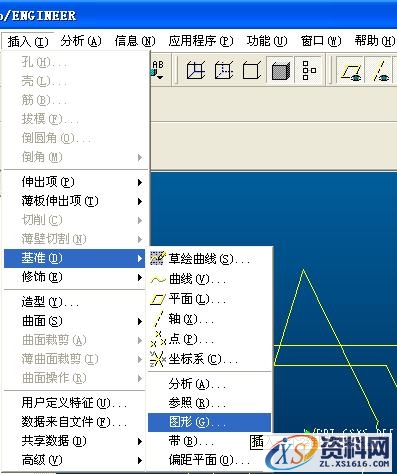Select hidden line display mode icon

click(x=223, y=70)
